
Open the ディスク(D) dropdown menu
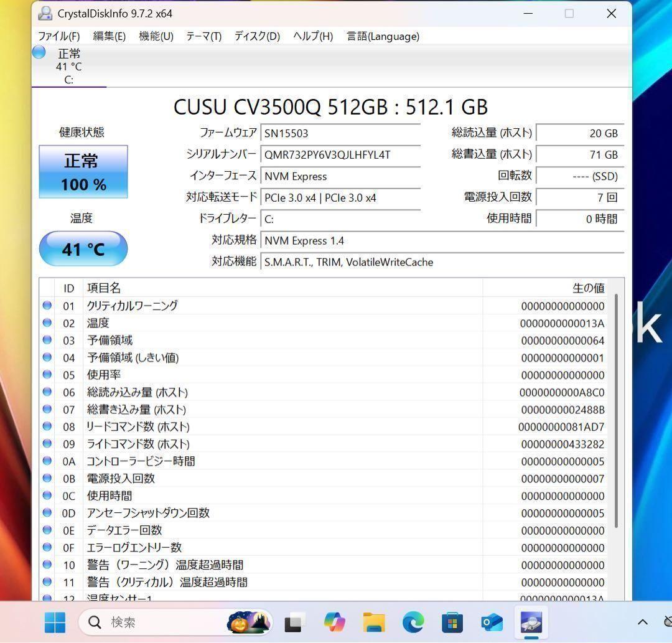pyautogui.click(x=256, y=36)
